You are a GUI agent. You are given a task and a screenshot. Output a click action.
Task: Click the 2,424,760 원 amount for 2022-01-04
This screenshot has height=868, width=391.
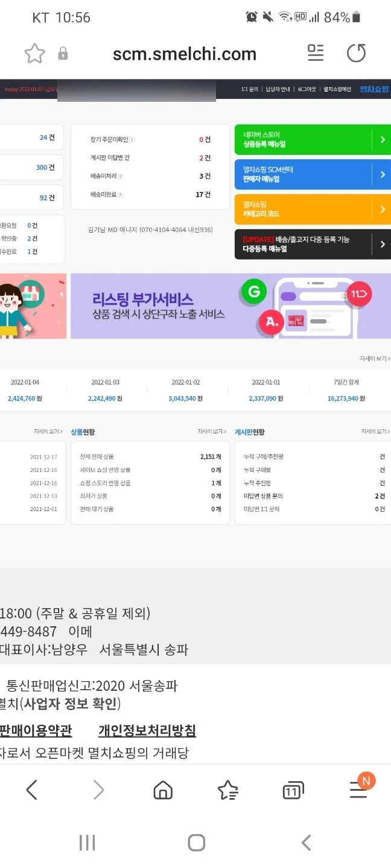(x=25, y=398)
